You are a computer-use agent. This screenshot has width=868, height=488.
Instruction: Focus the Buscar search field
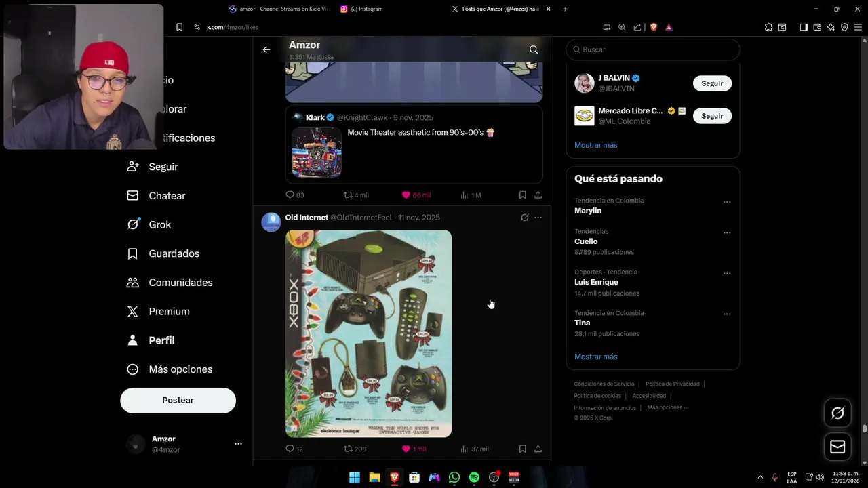point(653,49)
